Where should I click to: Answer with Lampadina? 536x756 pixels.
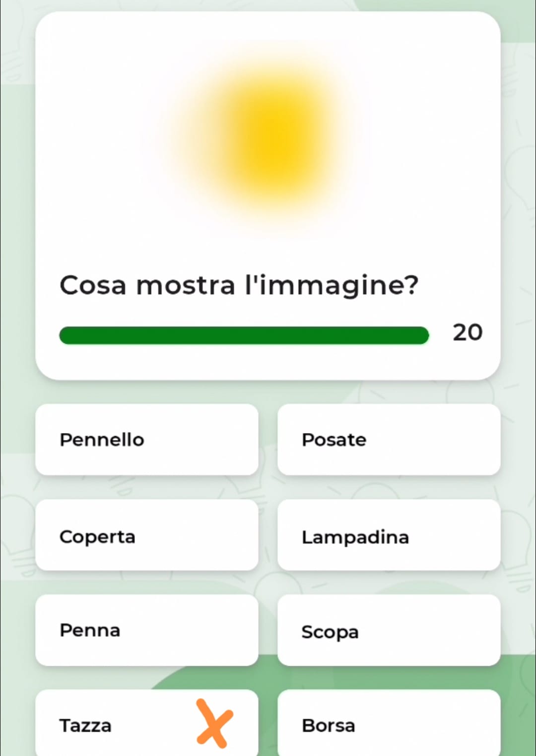pyautogui.click(x=389, y=535)
